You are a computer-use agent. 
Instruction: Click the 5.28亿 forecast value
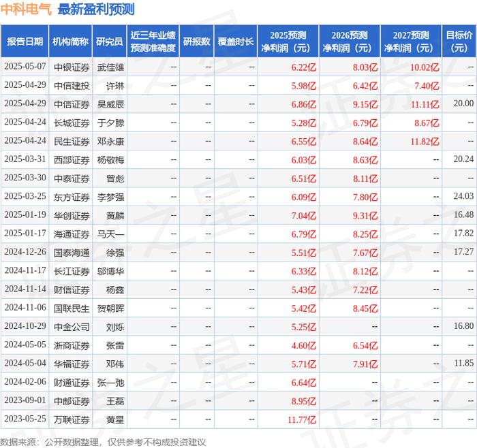(x=304, y=123)
